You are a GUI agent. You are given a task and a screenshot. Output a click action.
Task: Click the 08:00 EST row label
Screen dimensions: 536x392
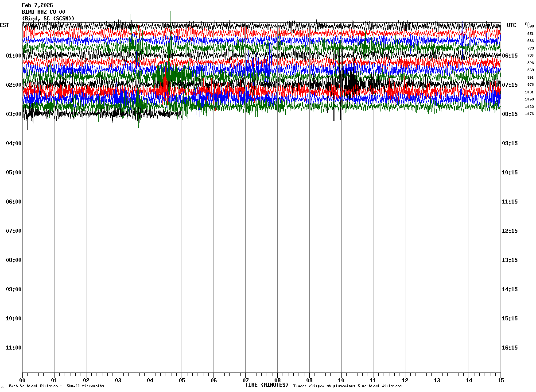click(x=14, y=260)
